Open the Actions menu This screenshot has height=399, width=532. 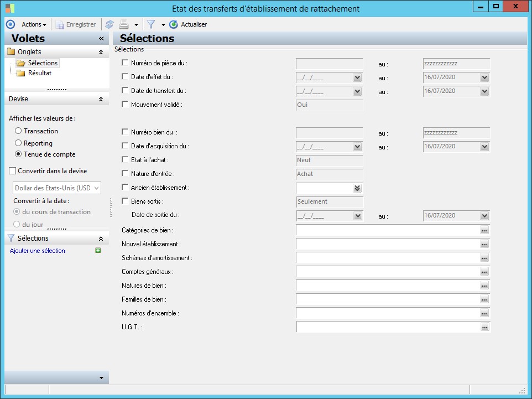click(34, 24)
